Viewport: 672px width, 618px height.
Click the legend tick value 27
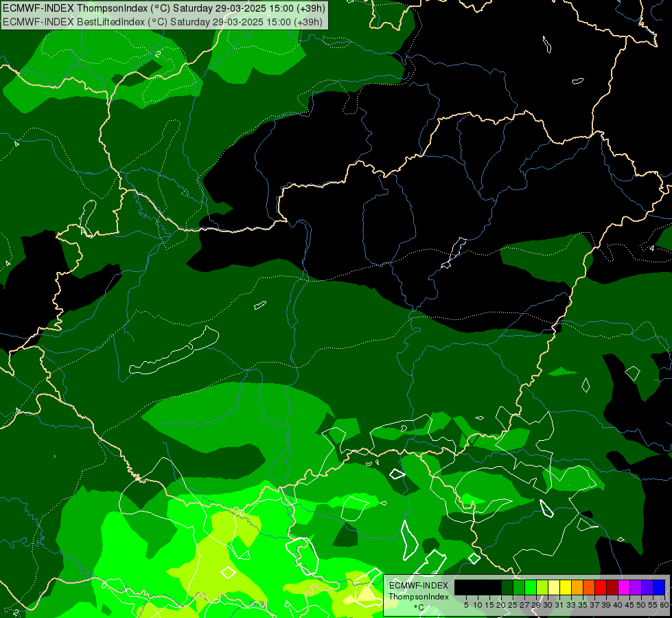pyautogui.click(x=524, y=605)
